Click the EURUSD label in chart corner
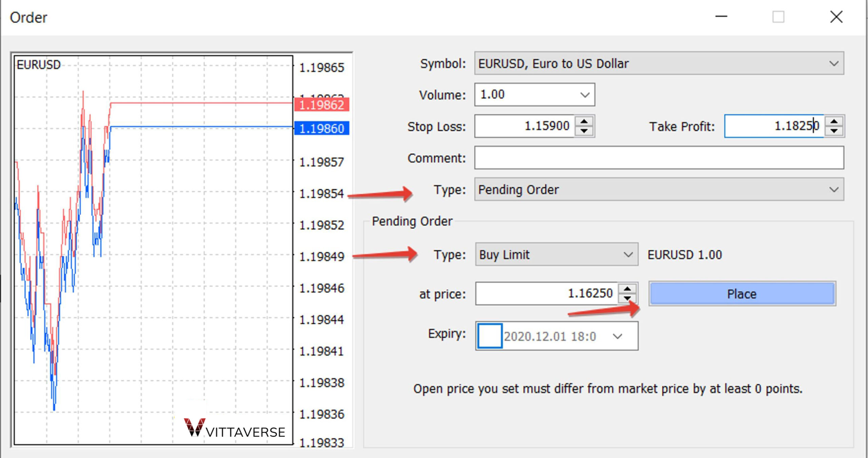The width and height of the screenshot is (868, 458). pyautogui.click(x=39, y=64)
